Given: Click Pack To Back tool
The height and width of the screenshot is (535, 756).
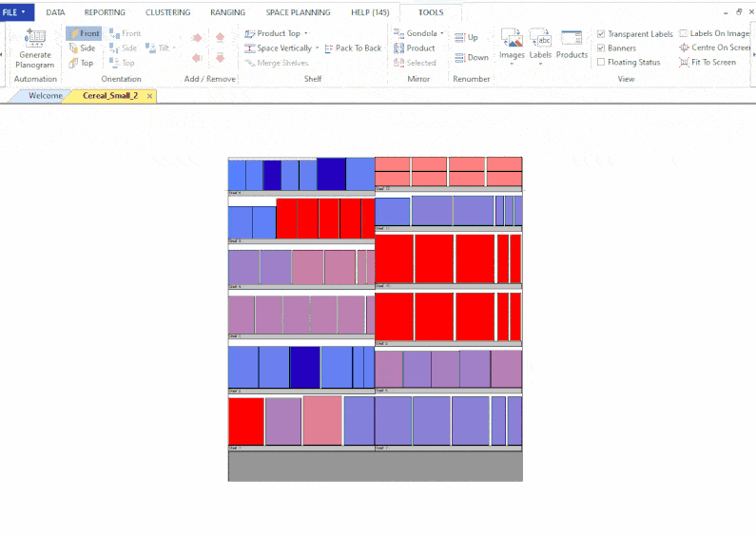Looking at the screenshot, I should [x=353, y=48].
